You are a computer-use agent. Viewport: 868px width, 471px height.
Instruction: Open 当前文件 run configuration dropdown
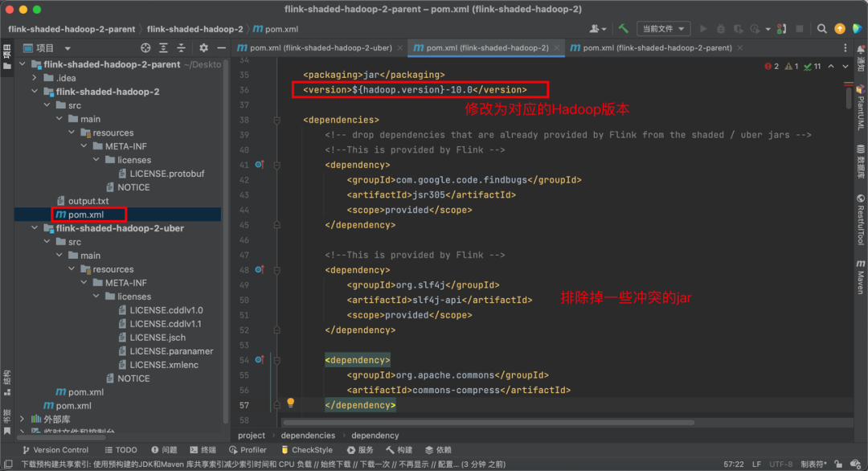(663, 29)
